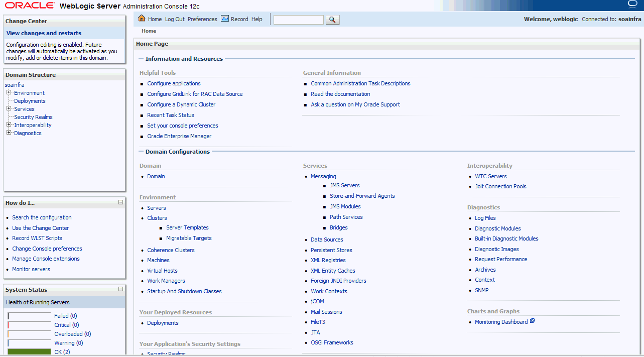Open Machines link
This screenshot has height=357, width=644.
(158, 260)
